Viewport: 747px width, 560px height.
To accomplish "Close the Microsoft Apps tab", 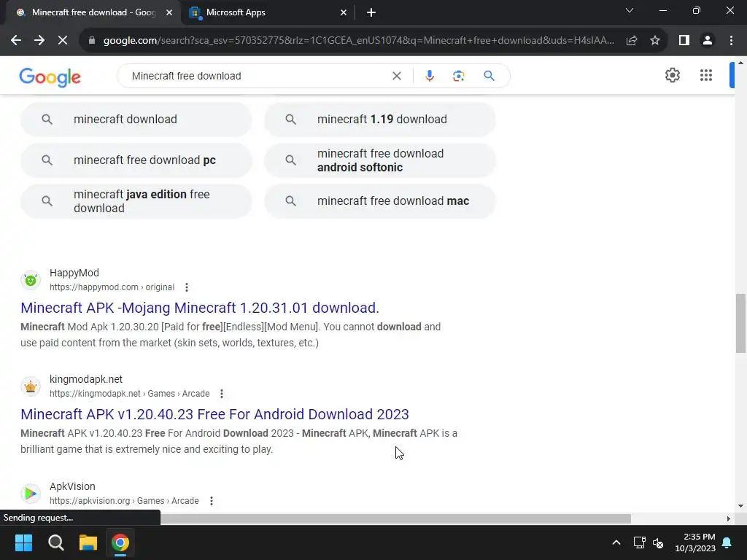I will 344,13.
